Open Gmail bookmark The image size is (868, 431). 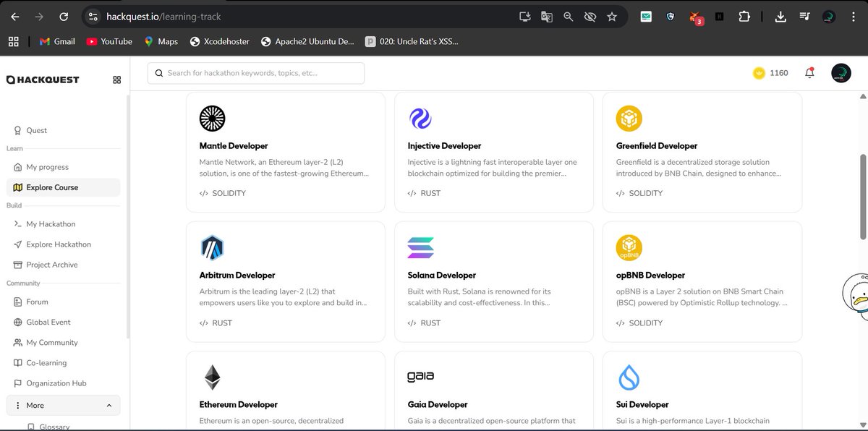(57, 41)
